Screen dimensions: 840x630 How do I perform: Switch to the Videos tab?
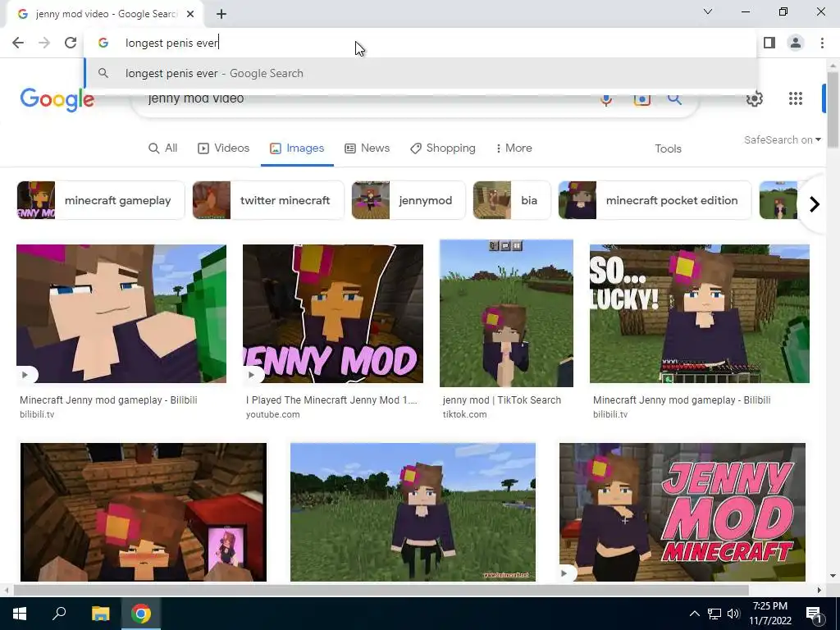[x=223, y=148]
